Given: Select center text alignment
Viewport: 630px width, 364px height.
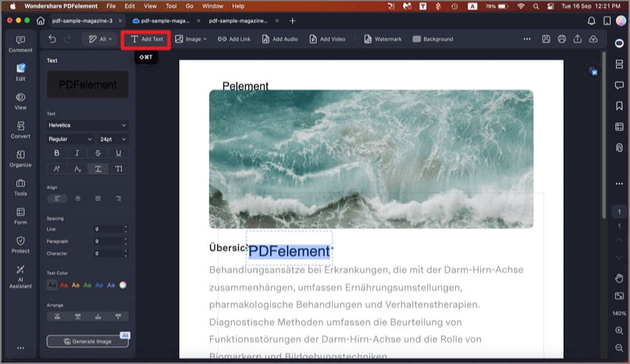Looking at the screenshot, I should coord(77,198).
